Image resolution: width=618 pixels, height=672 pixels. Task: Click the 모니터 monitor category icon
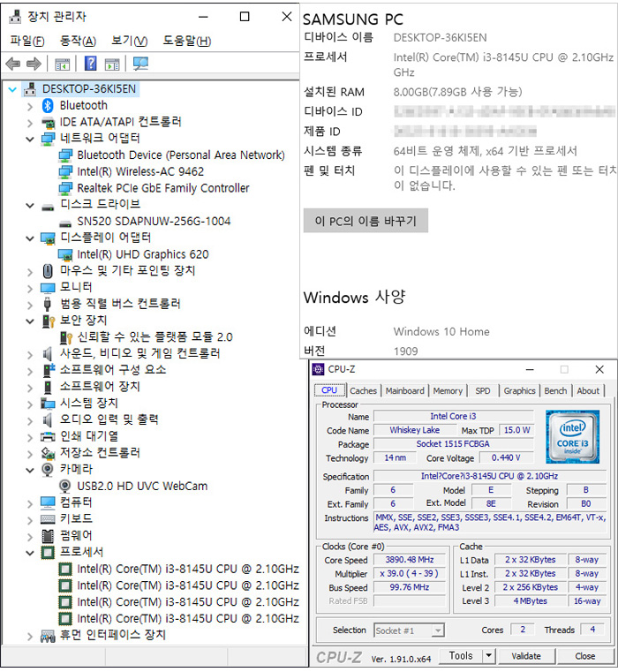(x=48, y=287)
